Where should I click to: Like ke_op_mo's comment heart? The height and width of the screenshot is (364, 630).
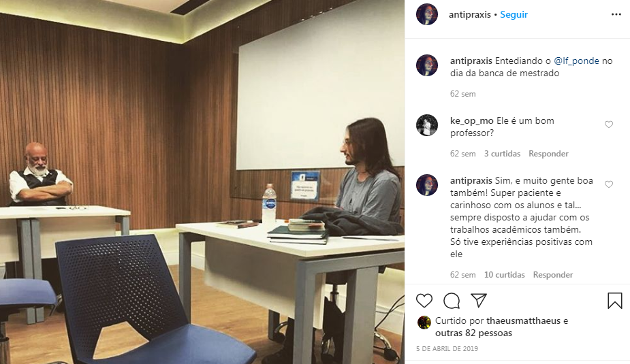pyautogui.click(x=609, y=125)
